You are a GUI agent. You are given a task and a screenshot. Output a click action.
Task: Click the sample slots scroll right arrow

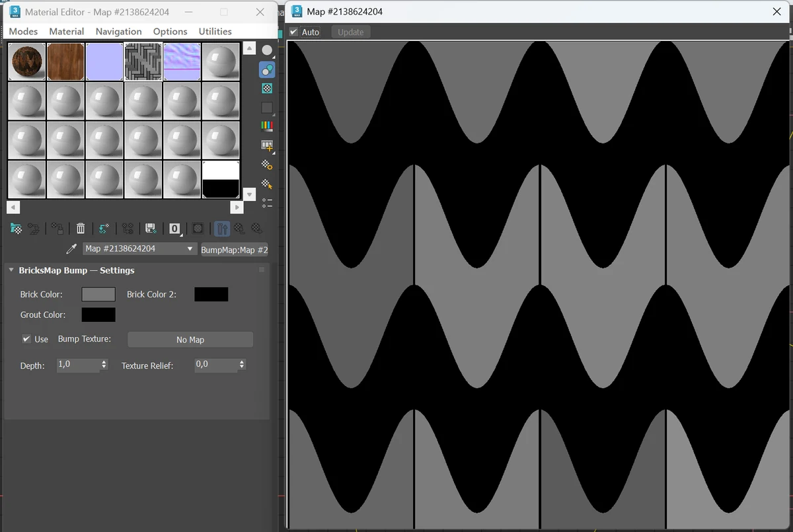(238, 208)
